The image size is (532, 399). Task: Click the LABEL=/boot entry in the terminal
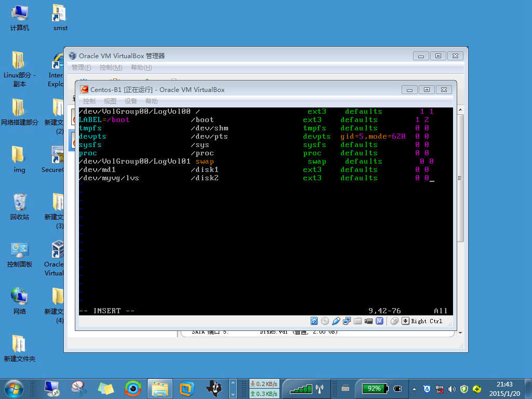point(104,120)
